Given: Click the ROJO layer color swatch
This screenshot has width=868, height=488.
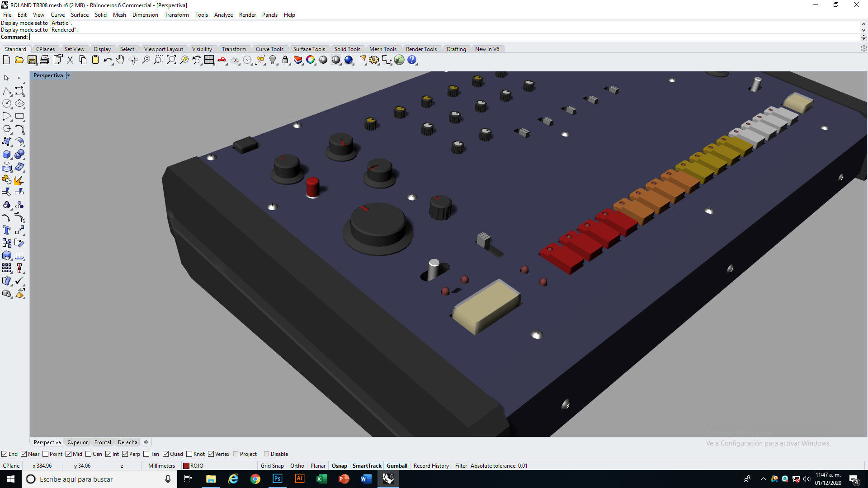Looking at the screenshot, I should pos(186,465).
